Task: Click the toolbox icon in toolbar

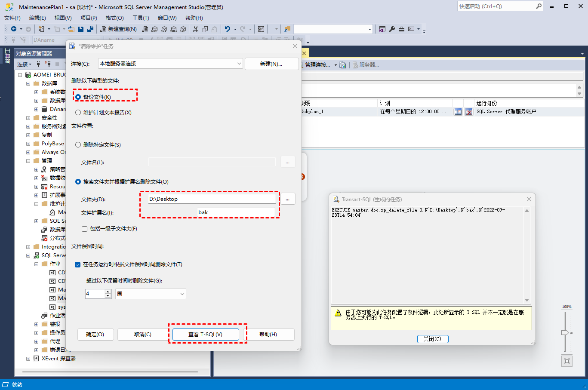Action: pos(401,29)
